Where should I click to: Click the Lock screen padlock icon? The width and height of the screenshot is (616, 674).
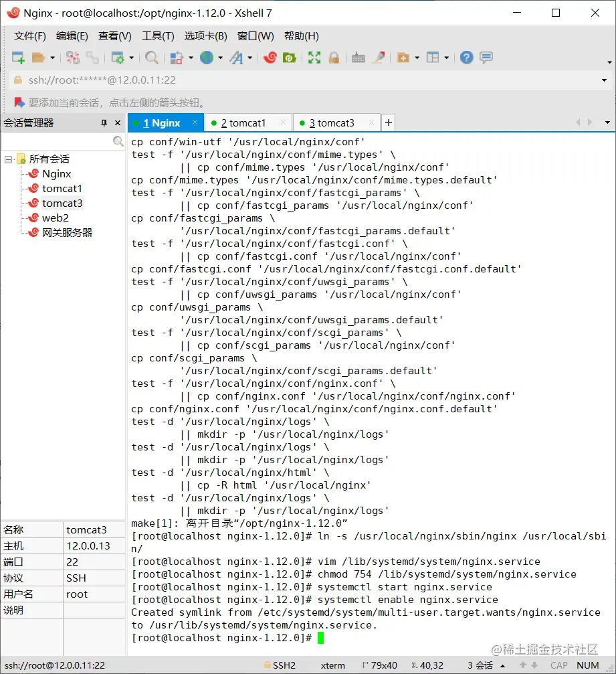pyautogui.click(x=334, y=58)
